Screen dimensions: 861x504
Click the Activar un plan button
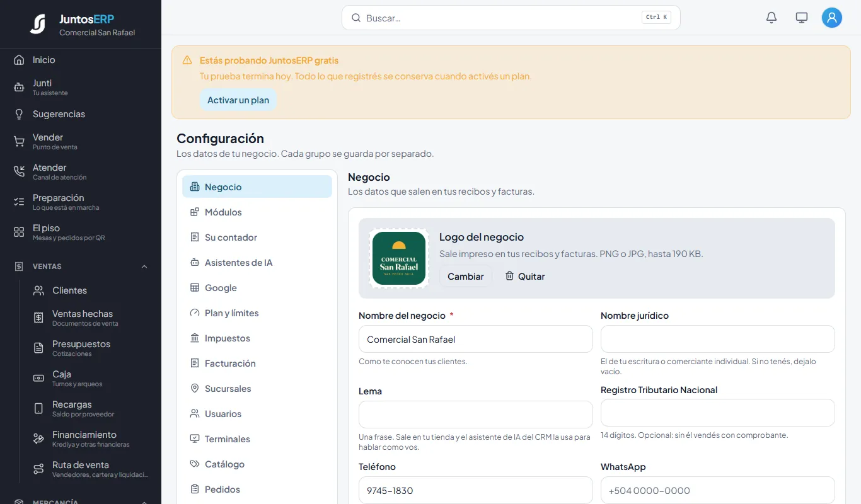238,100
